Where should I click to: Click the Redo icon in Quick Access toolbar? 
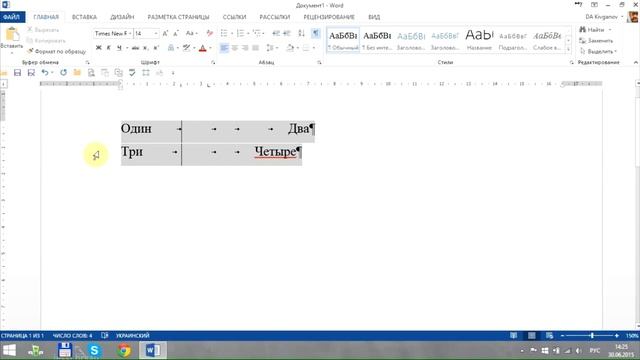(63, 73)
